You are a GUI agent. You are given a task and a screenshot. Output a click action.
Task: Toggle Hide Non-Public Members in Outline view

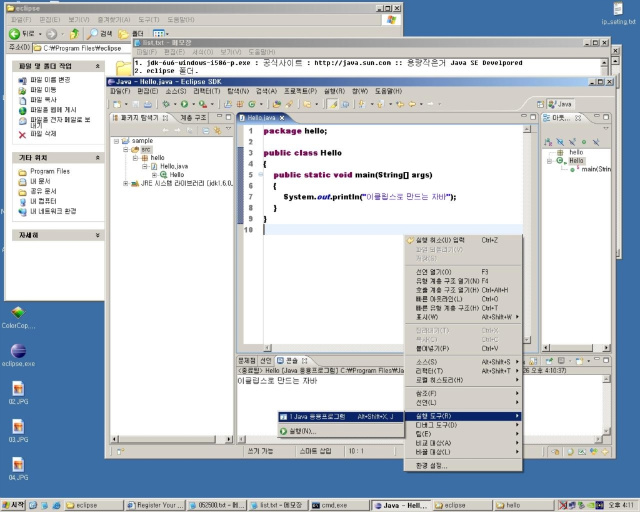pyautogui.click(x=584, y=142)
